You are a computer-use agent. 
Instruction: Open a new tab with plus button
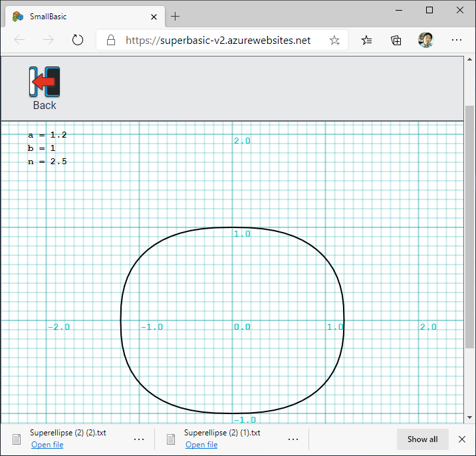pyautogui.click(x=175, y=17)
